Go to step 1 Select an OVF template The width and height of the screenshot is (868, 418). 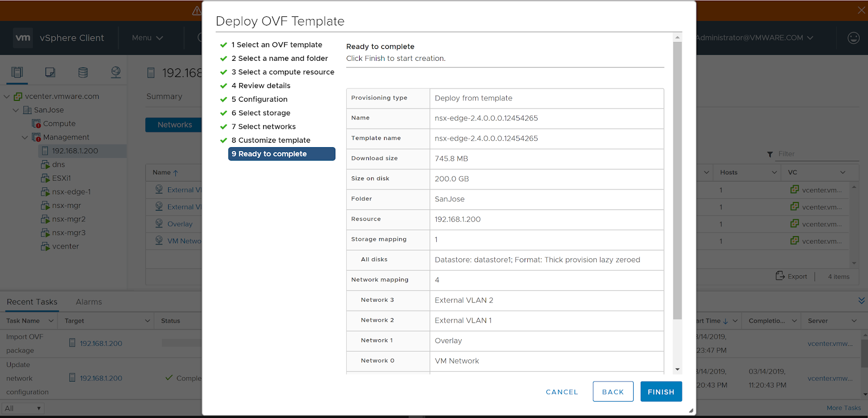click(277, 45)
